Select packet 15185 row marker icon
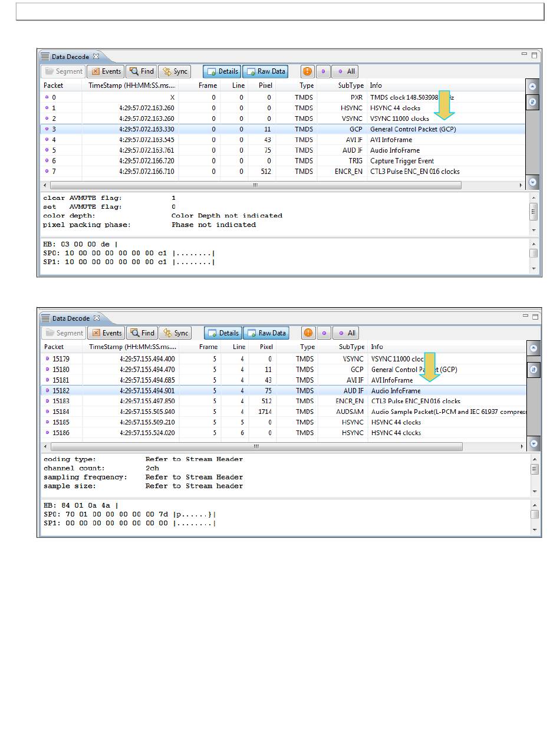The height and width of the screenshot is (747, 560). 48,423
